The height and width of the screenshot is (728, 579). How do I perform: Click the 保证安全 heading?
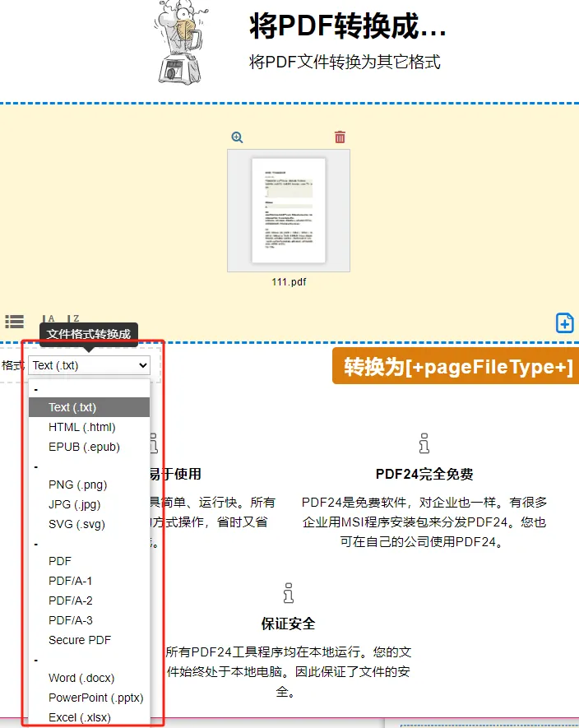tap(288, 624)
